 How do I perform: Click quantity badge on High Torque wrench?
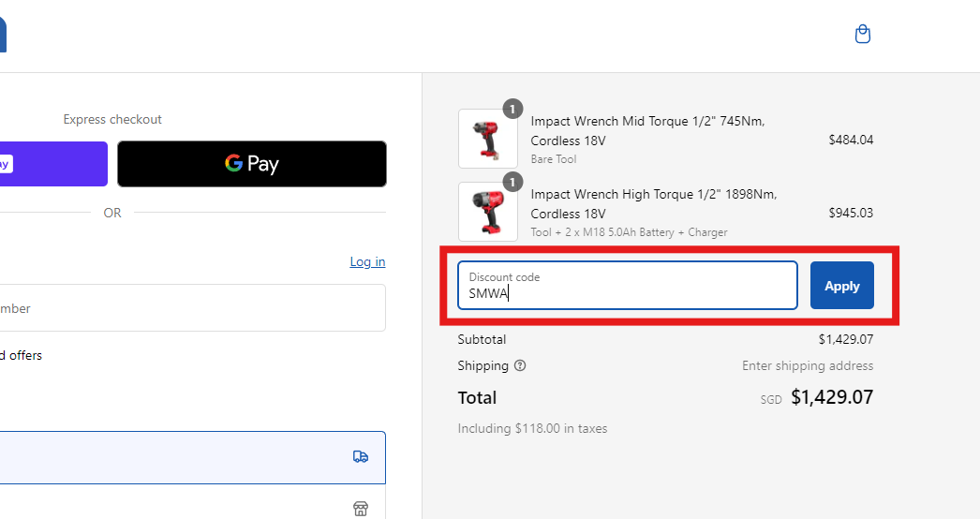pyautogui.click(x=512, y=183)
